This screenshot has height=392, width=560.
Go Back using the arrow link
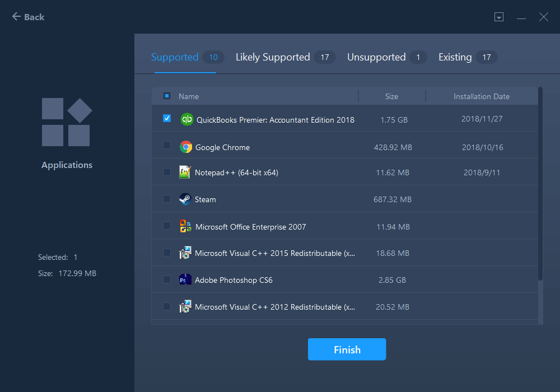(28, 17)
